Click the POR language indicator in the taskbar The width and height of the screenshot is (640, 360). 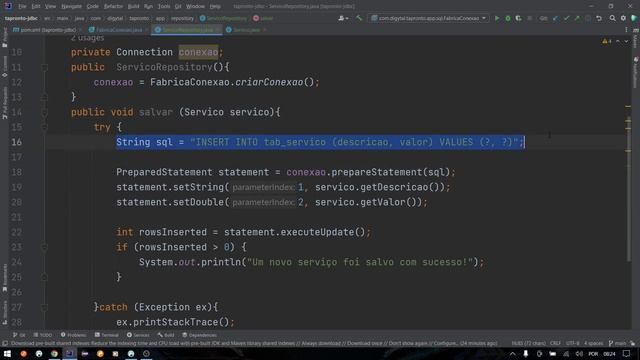pos(593,354)
